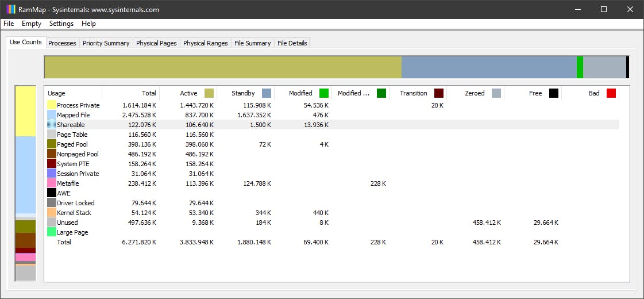Click the RamMap app icon in title bar
Viewport: 644px width, 299px height.
[11, 9]
